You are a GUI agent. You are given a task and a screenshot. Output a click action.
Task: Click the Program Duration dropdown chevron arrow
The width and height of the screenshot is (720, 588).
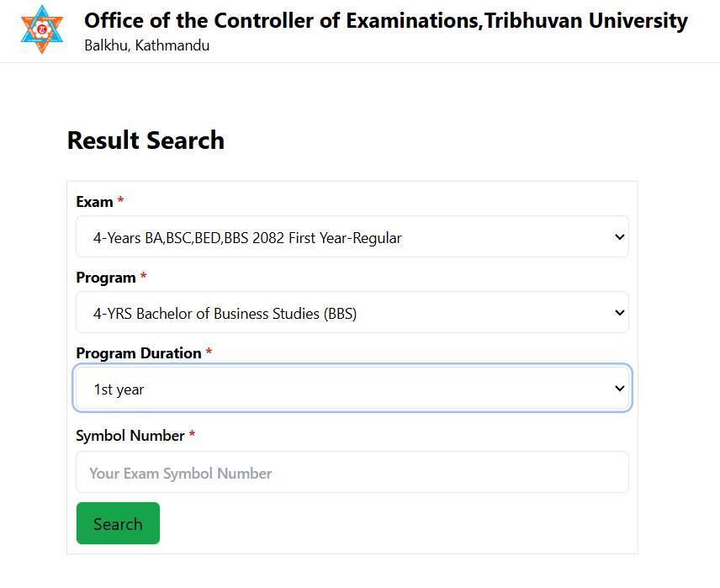click(617, 388)
